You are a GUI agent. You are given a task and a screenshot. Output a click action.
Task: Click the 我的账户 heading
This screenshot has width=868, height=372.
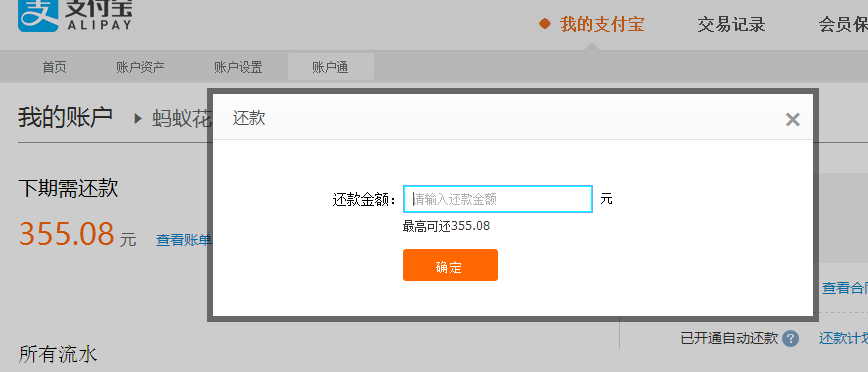click(x=65, y=117)
